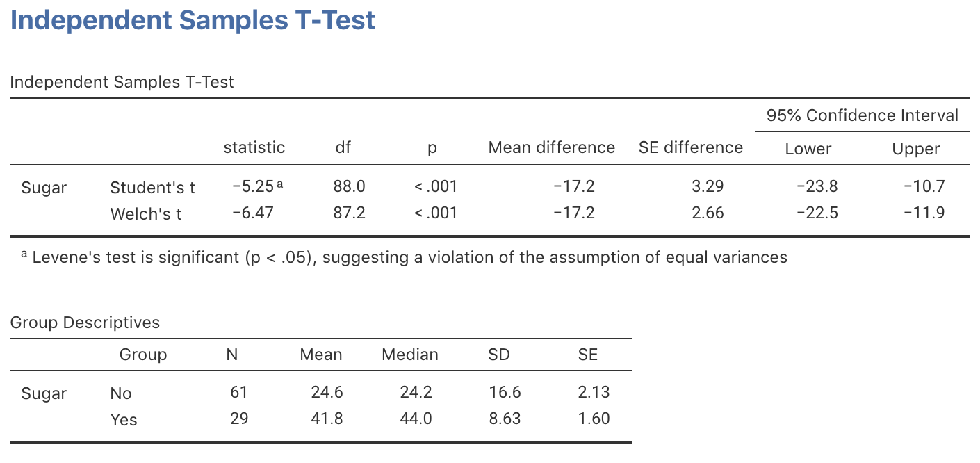Click the 'df' column header

[x=343, y=147]
